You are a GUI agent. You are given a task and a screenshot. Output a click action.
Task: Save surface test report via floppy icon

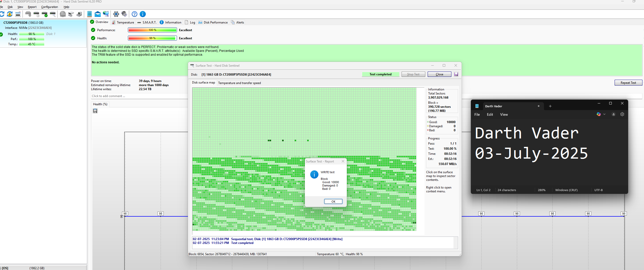tap(456, 74)
